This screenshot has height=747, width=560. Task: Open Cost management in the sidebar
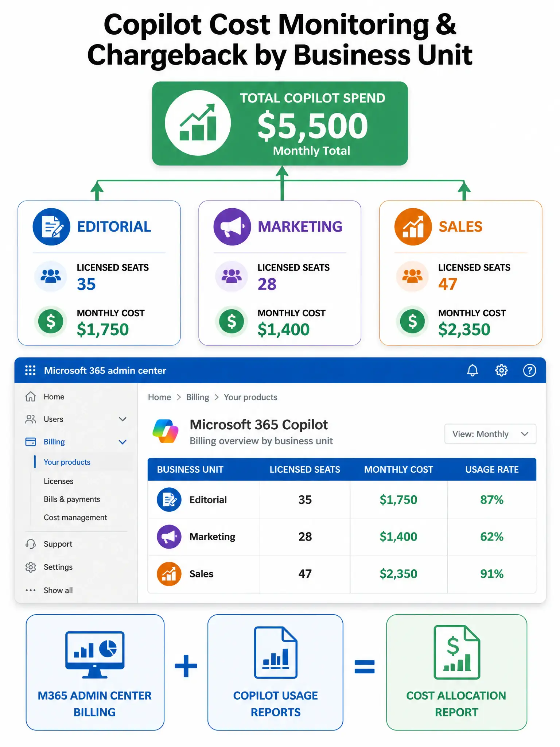pyautogui.click(x=75, y=518)
